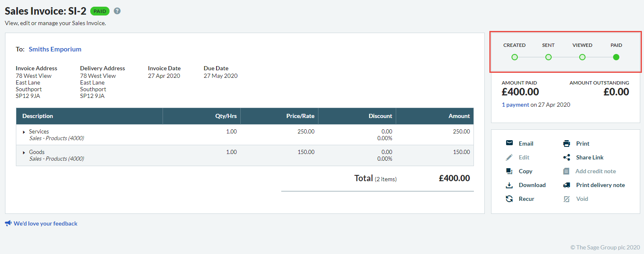Click the Print printer icon

(x=567, y=144)
